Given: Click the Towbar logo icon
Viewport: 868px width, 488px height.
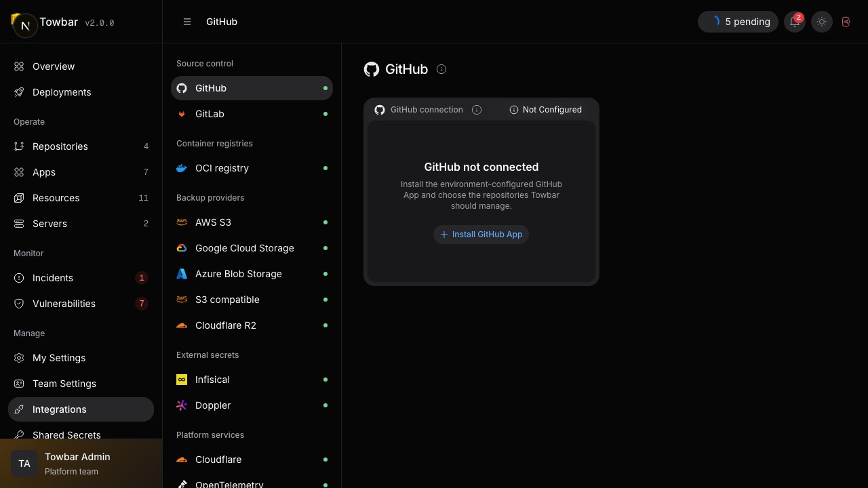Looking at the screenshot, I should 23,24.
